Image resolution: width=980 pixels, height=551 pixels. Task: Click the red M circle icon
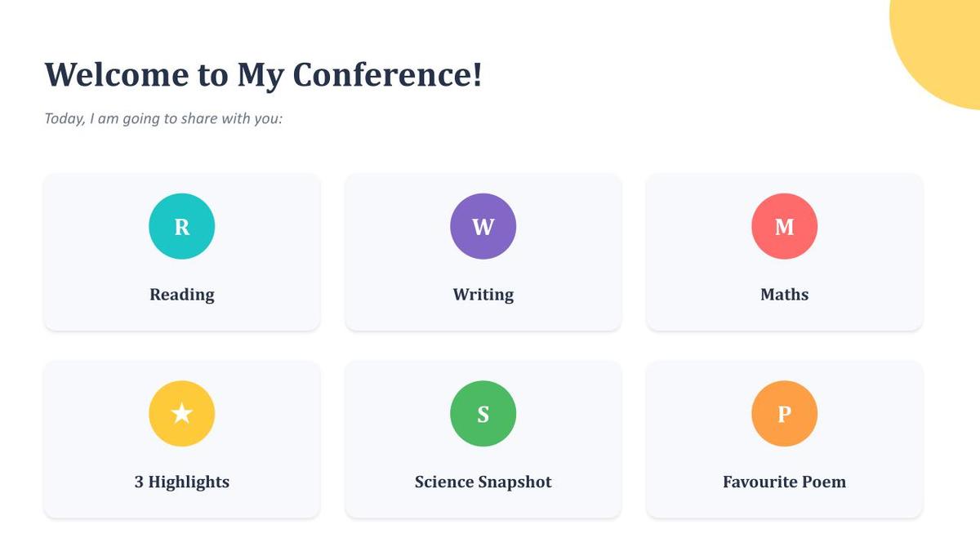[784, 226]
